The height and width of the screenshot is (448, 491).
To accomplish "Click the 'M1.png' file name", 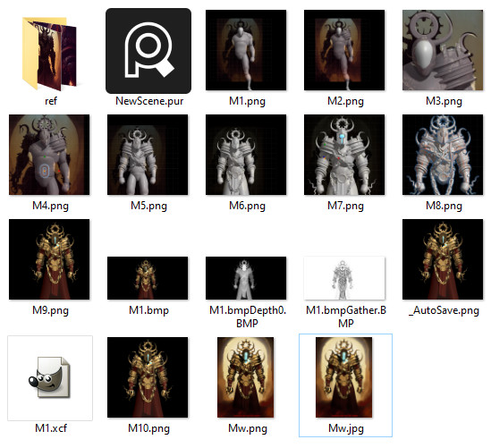I will [x=247, y=101].
